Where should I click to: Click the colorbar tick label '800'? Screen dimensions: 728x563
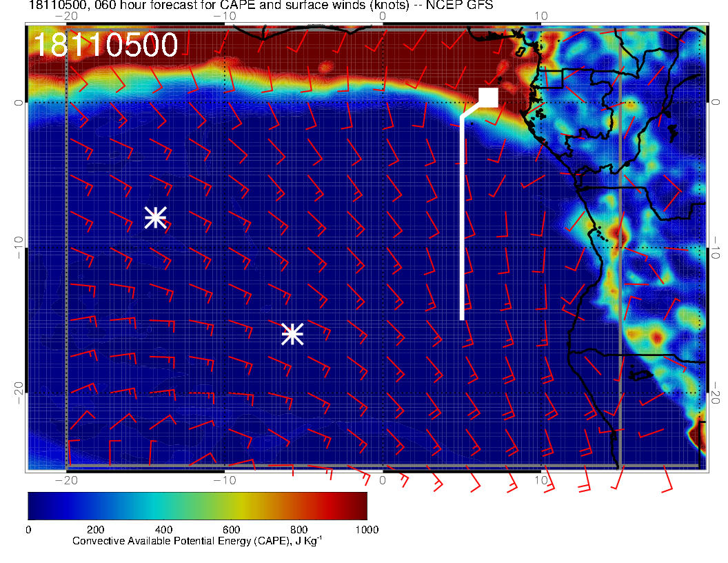point(299,530)
